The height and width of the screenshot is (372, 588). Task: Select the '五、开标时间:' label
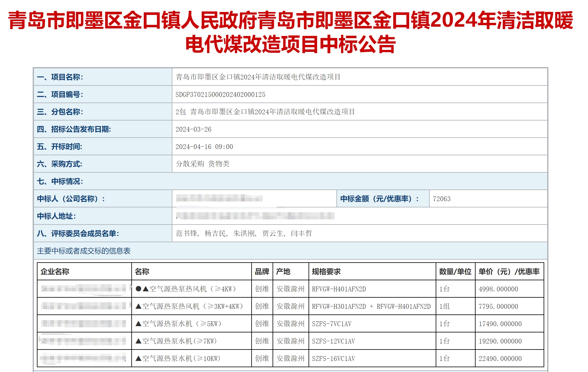[59, 147]
